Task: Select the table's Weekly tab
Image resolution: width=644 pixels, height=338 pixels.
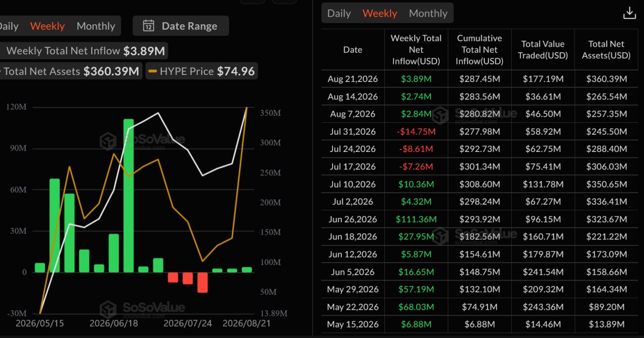Action: click(380, 14)
